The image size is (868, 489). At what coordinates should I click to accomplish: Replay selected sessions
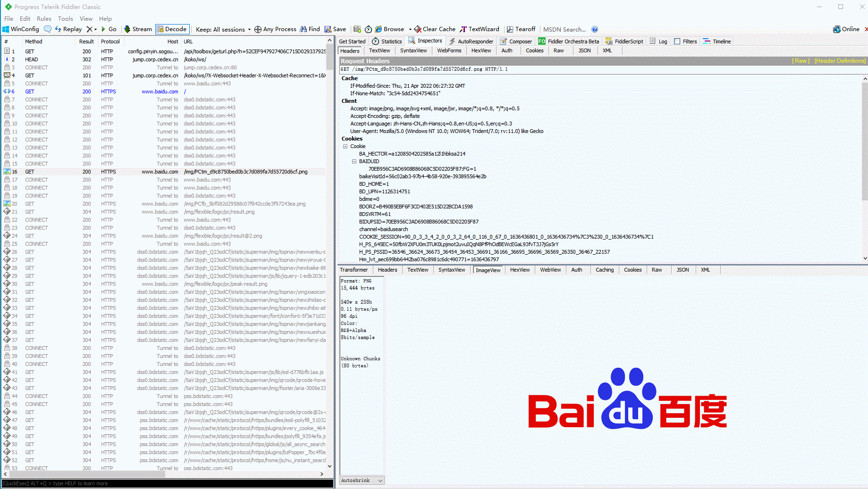pyautogui.click(x=68, y=29)
